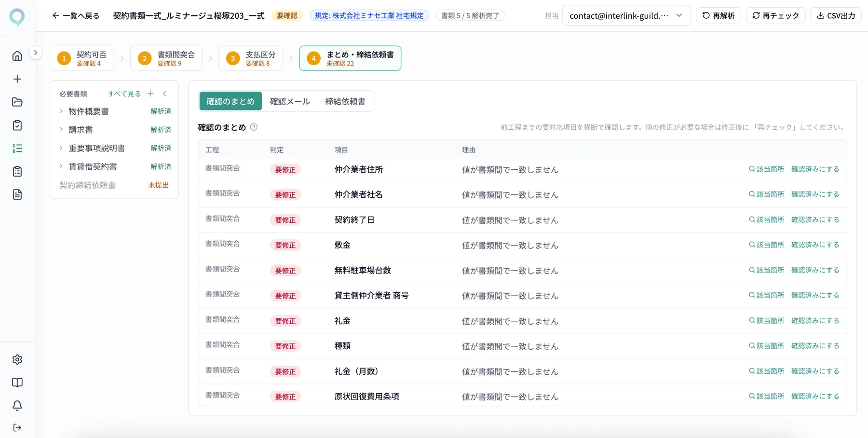The image size is (868, 438).
Task: Switch to 確認メール tab
Action: tap(290, 101)
